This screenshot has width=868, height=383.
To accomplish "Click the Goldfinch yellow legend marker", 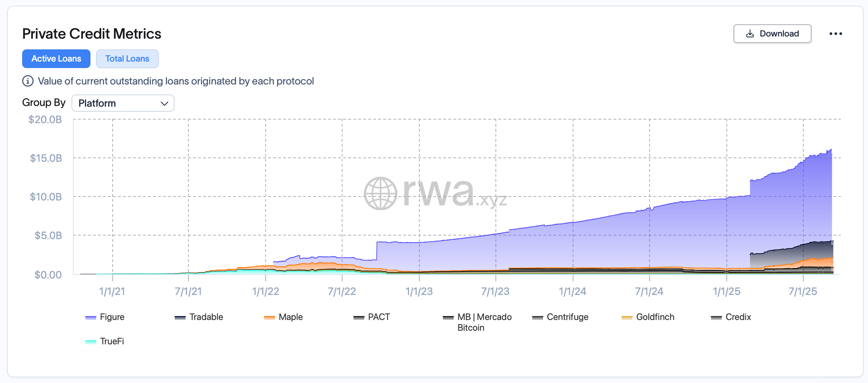I will (627, 317).
